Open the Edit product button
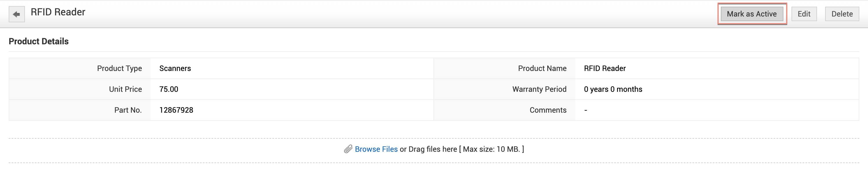The width and height of the screenshot is (868, 170). pyautogui.click(x=804, y=14)
